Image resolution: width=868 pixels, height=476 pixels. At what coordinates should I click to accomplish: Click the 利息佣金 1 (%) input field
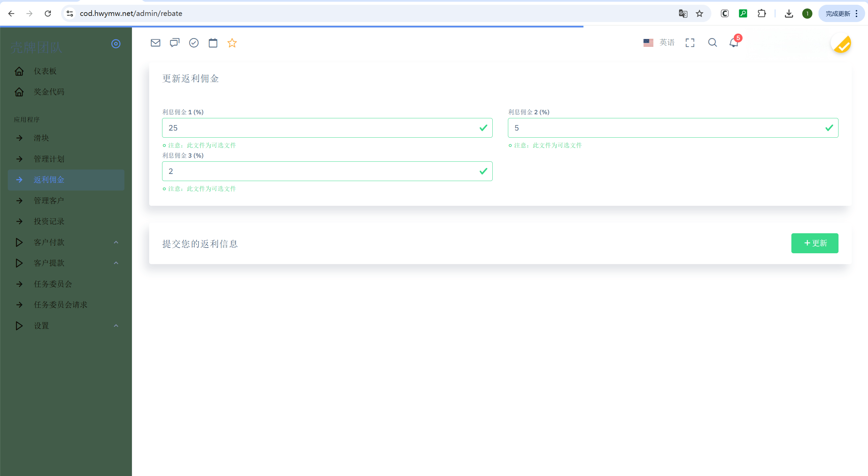click(319, 128)
